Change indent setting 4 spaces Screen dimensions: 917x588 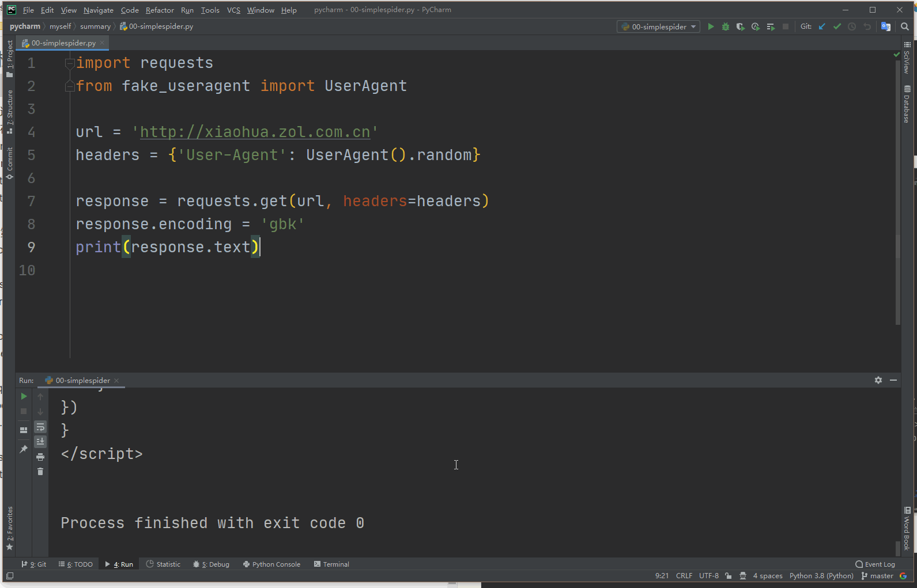pos(768,576)
